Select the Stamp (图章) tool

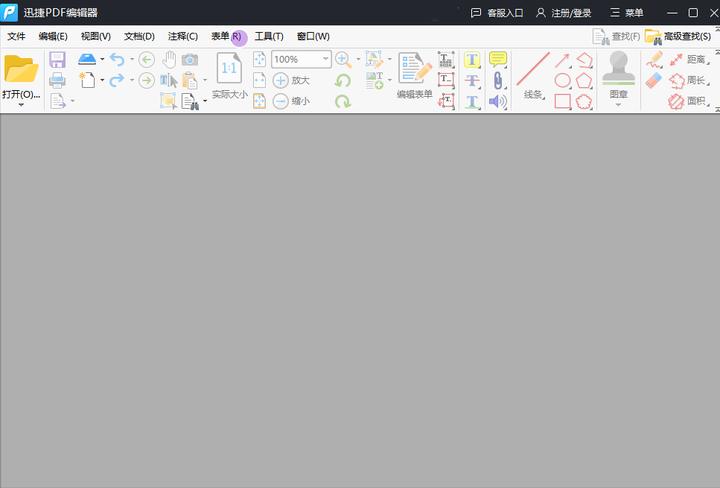(619, 69)
